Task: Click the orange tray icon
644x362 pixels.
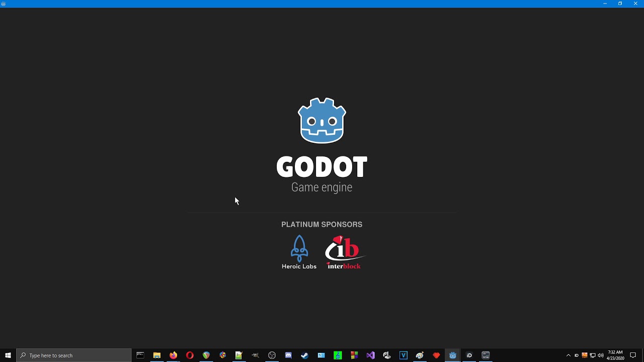Action: (x=585, y=355)
